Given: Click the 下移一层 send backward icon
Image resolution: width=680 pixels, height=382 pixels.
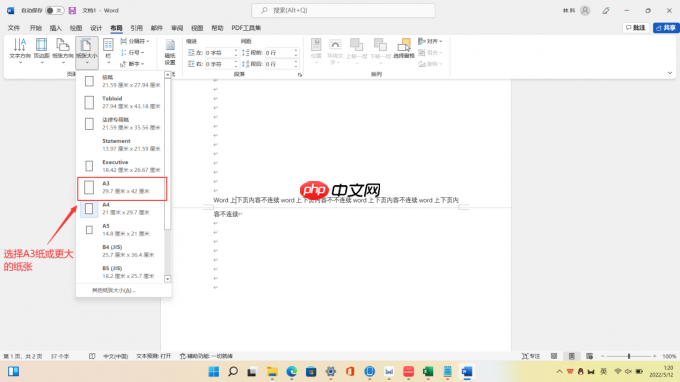Looking at the screenshot, I should pos(380,51).
